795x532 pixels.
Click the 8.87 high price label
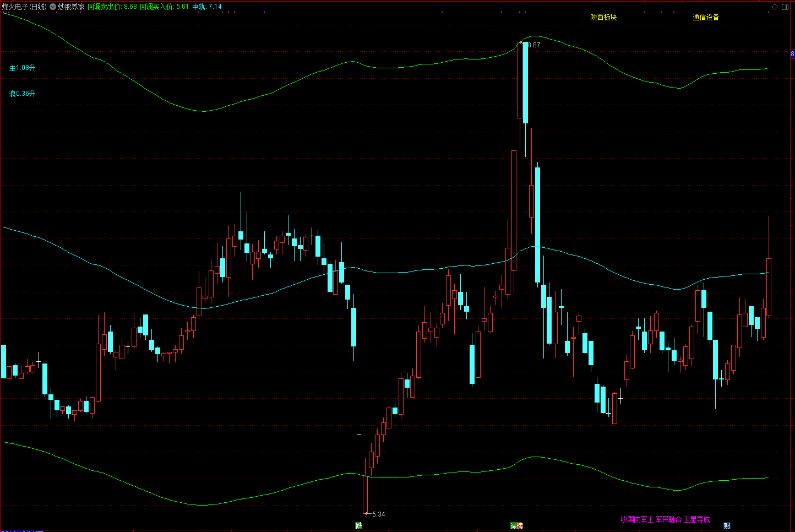534,45
